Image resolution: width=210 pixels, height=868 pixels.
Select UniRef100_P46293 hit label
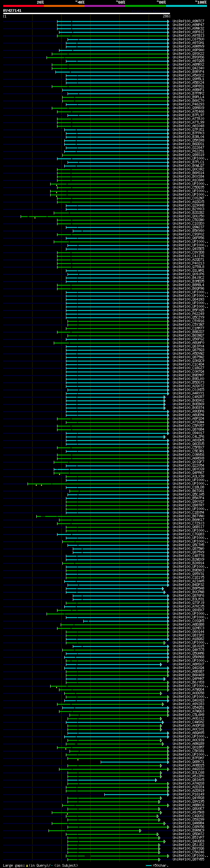188,104
